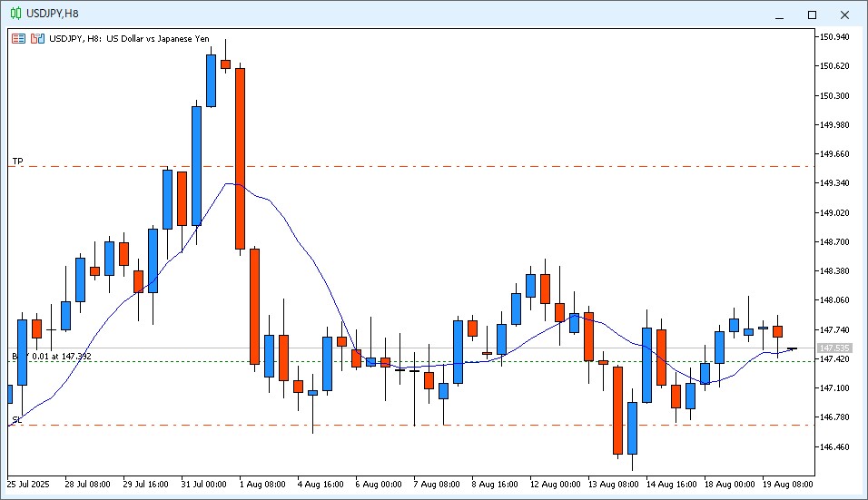This screenshot has width=868, height=500.
Task: Click the 147.420 price scale label
Action: [x=834, y=359]
